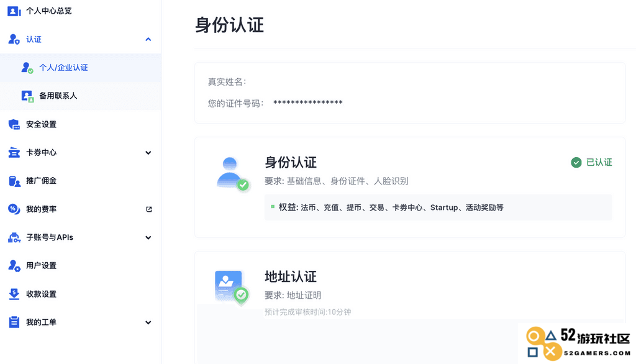
Task: Click the 子账号与APIs robot-key icon
Action: [14, 237]
